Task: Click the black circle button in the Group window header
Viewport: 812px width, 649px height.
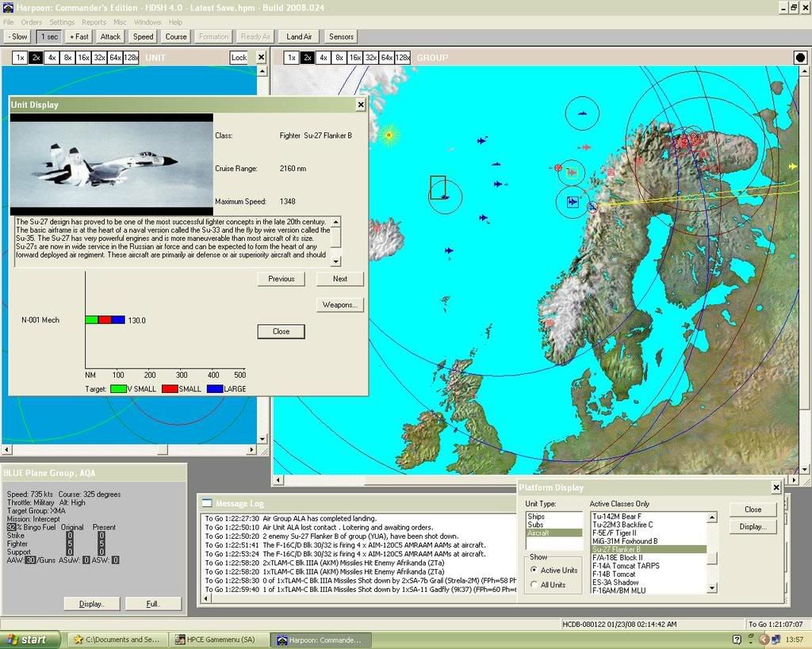Action: click(x=800, y=57)
